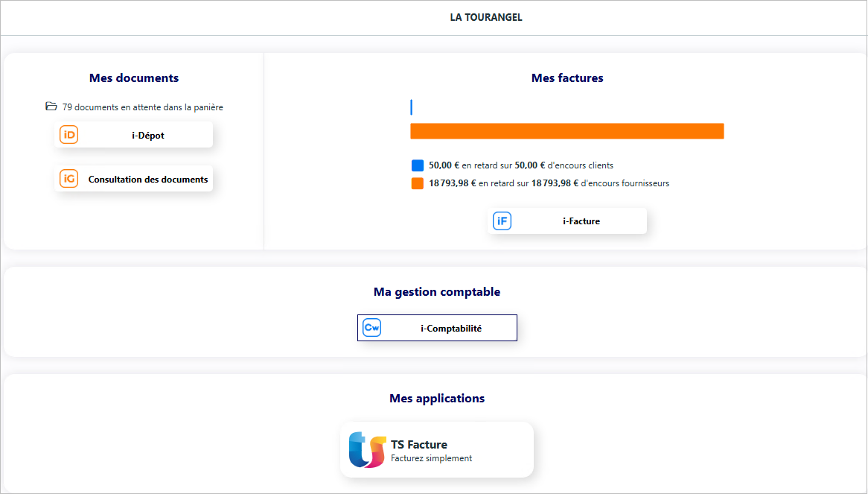Open the i-Dépot button label
868x494 pixels.
(148, 136)
